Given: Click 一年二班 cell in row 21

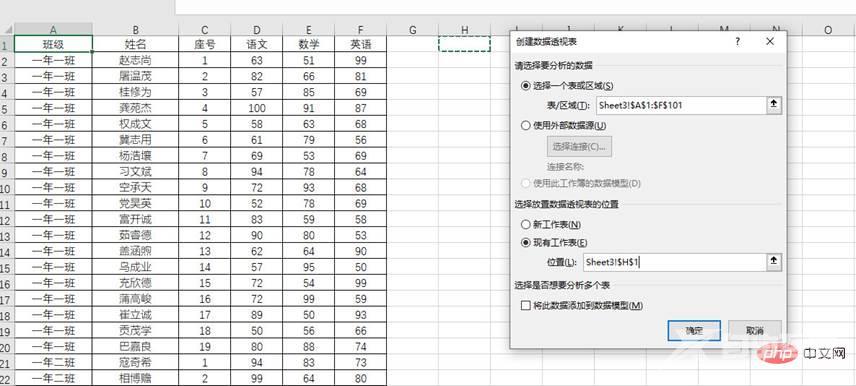Looking at the screenshot, I should pyautogui.click(x=53, y=363).
